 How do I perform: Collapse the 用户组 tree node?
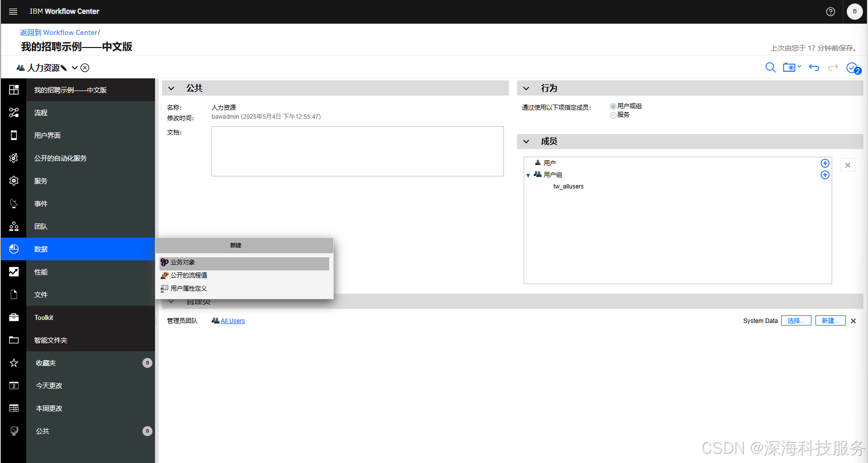click(x=528, y=175)
